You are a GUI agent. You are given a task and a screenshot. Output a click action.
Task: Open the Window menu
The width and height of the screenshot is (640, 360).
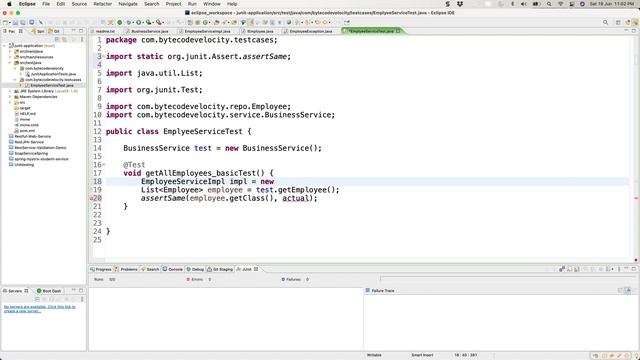click(211, 4)
